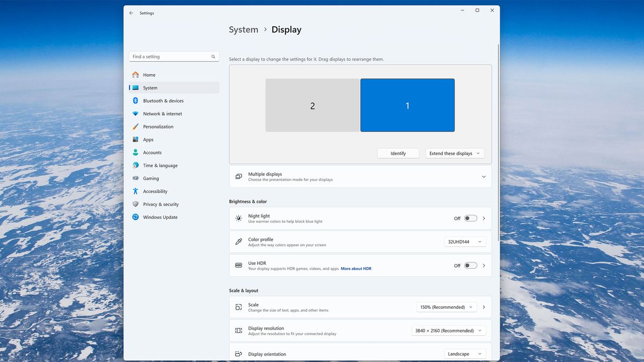Open the Extend these displays dropdown
Image resolution: width=644 pixels, height=362 pixels.
[454, 153]
